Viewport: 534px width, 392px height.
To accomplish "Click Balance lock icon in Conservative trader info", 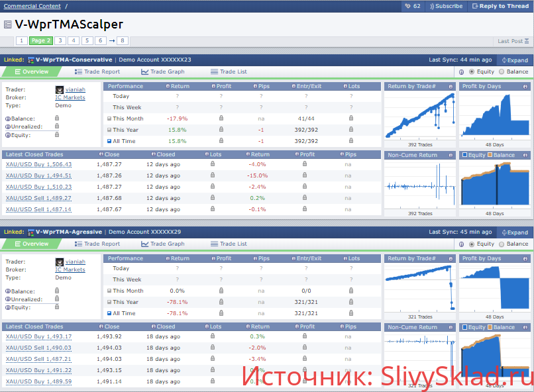I will [57, 118].
